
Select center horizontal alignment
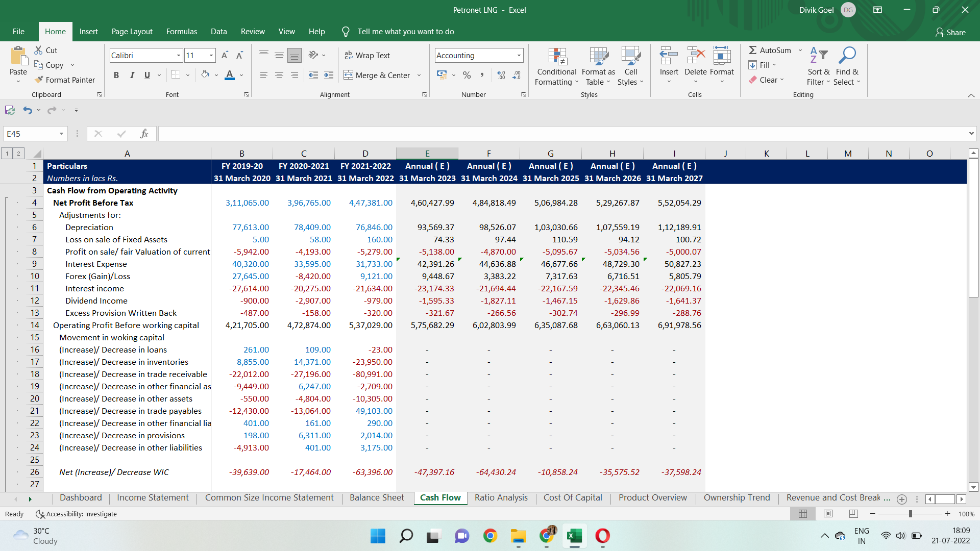click(279, 75)
